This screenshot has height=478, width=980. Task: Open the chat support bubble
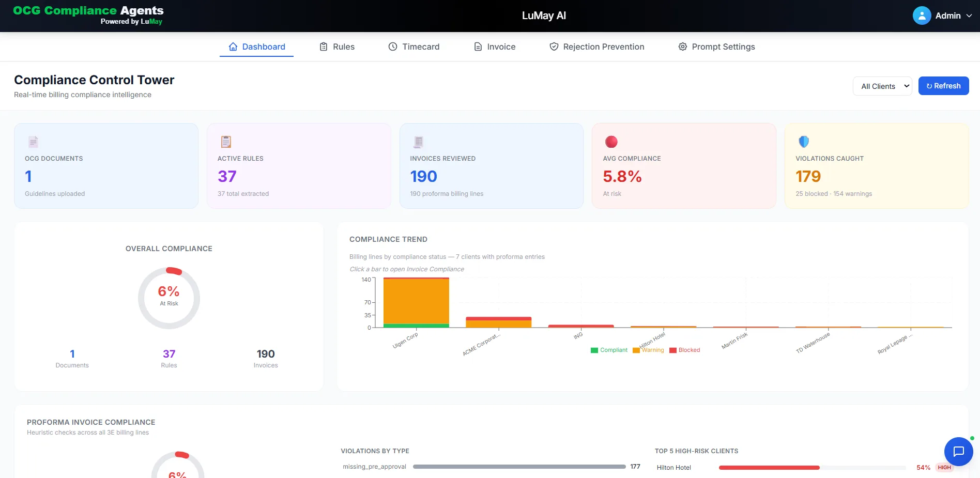pyautogui.click(x=958, y=452)
